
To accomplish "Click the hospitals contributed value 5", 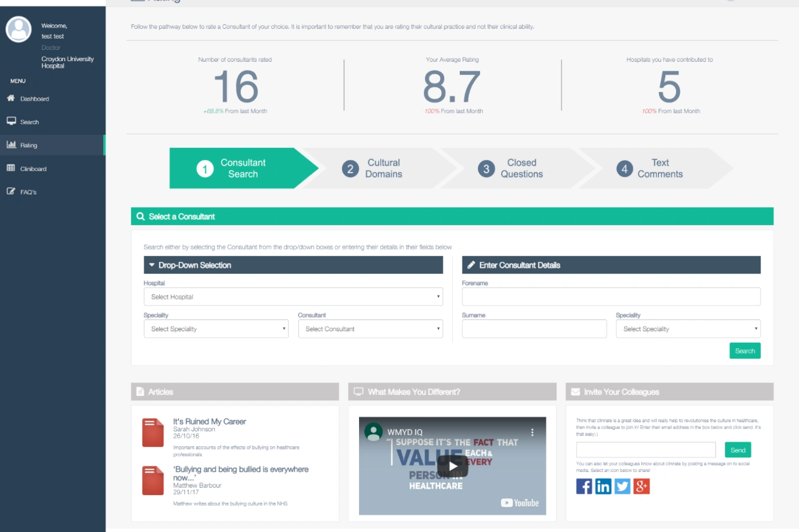I will point(669,87).
